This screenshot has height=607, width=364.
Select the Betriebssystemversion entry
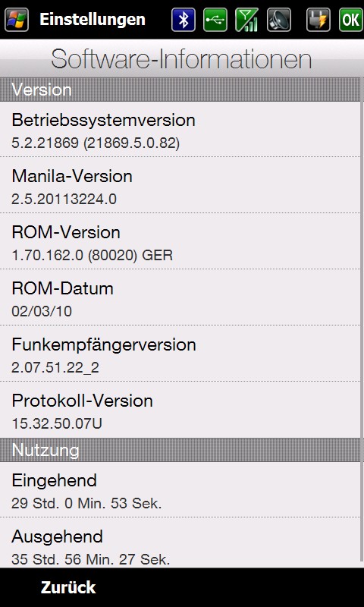point(180,130)
